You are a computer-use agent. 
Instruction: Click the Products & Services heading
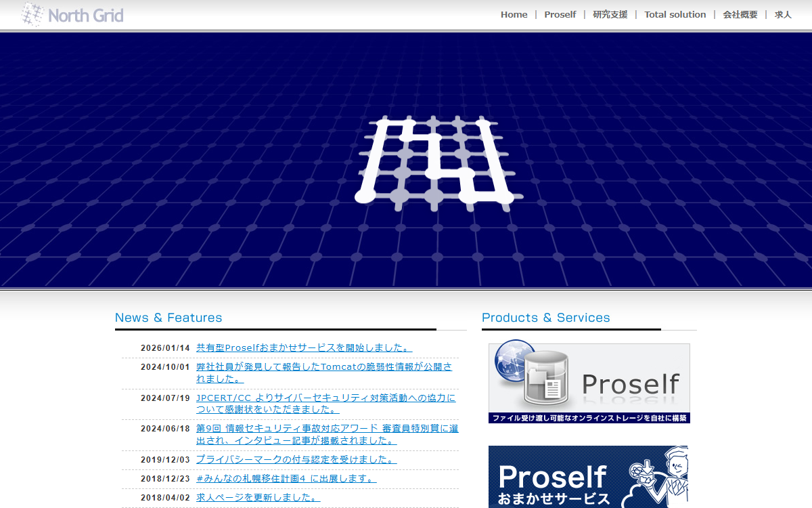546,318
